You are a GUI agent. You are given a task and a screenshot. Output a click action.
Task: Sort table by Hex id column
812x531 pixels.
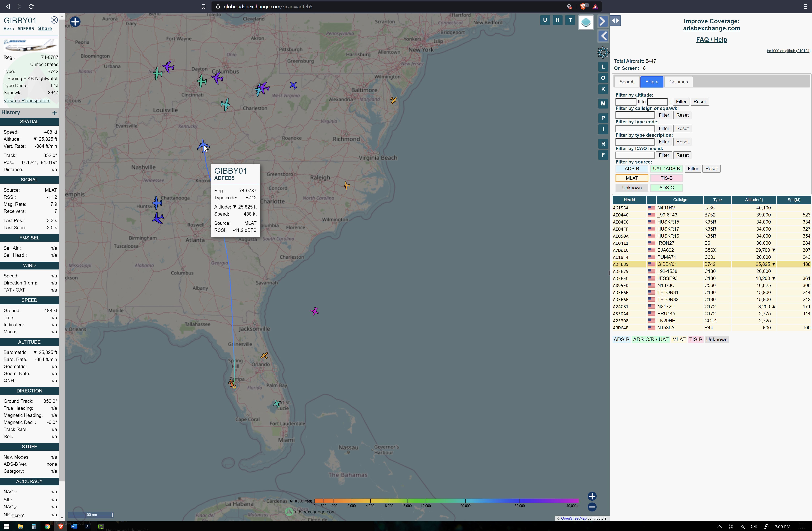click(x=629, y=200)
